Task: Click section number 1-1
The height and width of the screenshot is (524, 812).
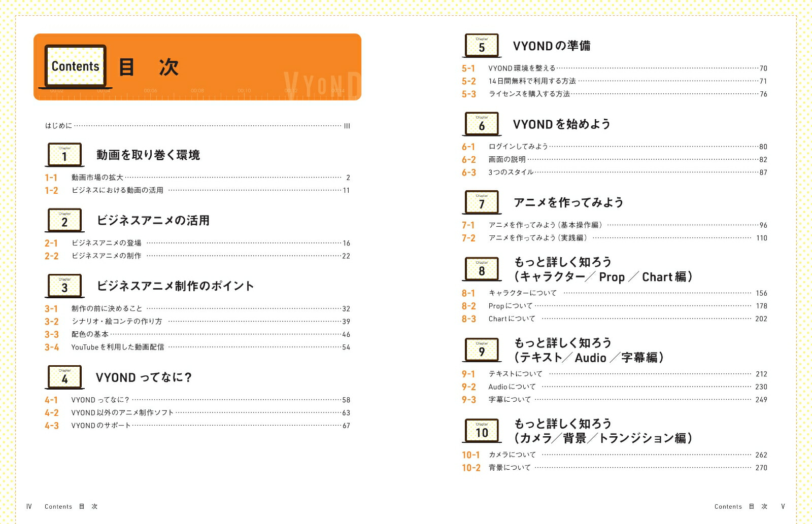Action: click(x=51, y=178)
